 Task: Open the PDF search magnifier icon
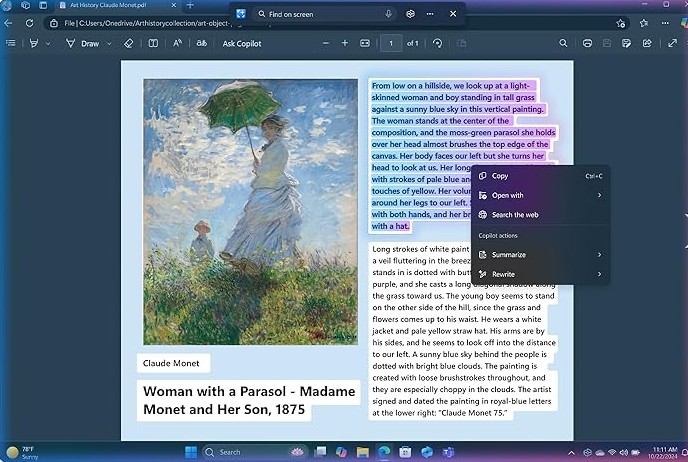563,43
